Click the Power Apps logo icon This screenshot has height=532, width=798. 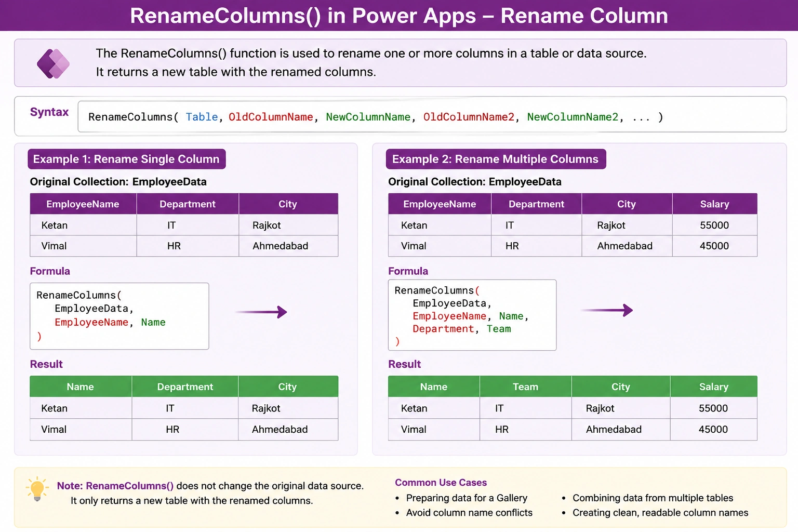pos(53,63)
